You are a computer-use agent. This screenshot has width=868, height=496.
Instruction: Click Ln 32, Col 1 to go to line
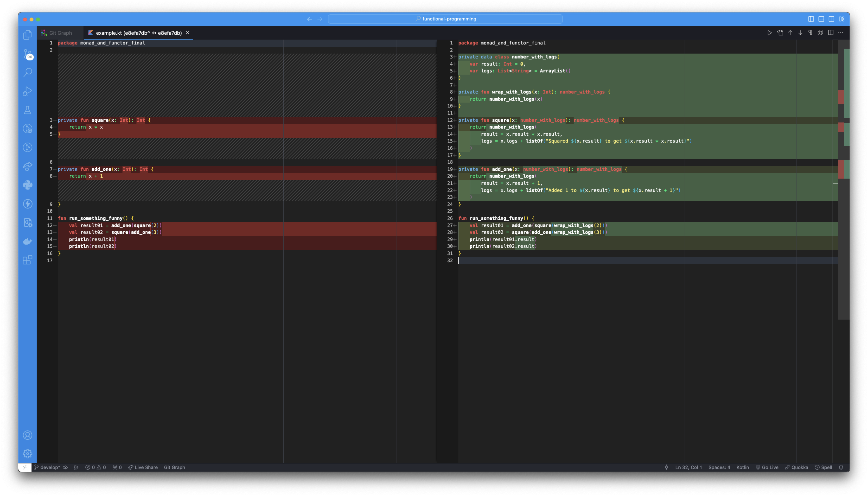tap(689, 467)
